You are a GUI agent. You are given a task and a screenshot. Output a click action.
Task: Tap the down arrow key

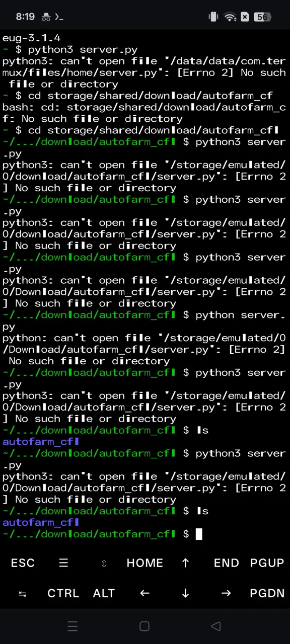185,593
